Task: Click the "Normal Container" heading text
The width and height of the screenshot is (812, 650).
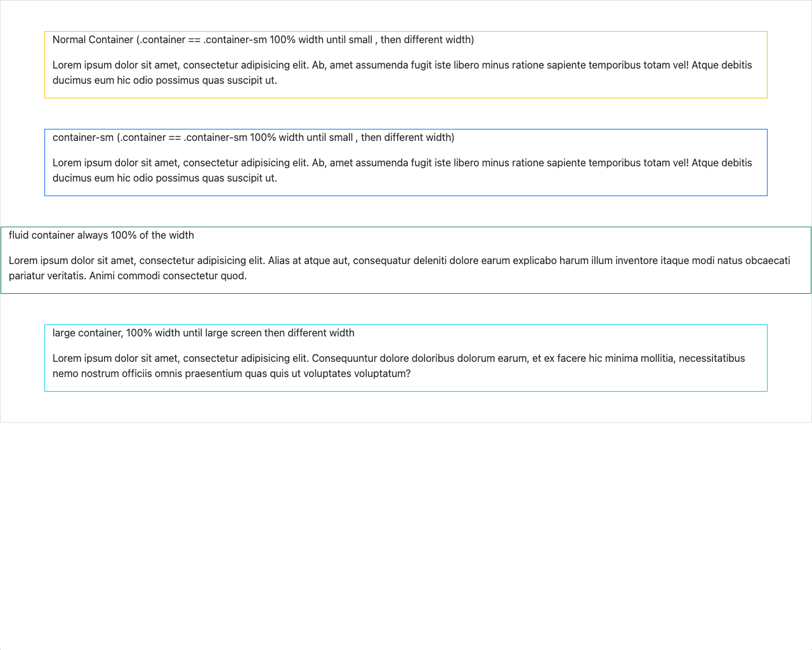Action: (93, 40)
